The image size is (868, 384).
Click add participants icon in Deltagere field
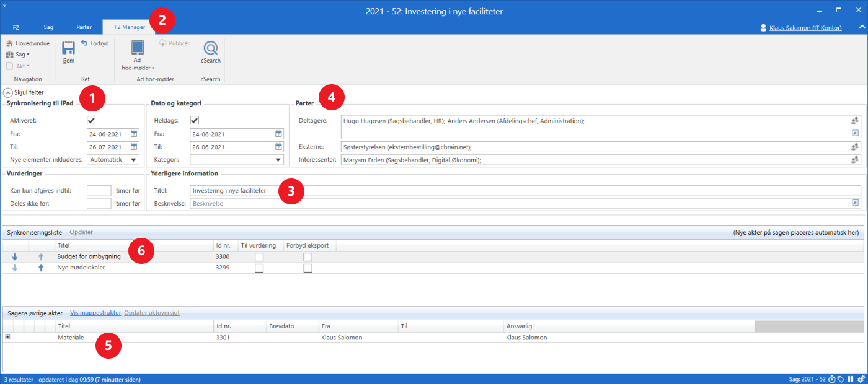856,121
